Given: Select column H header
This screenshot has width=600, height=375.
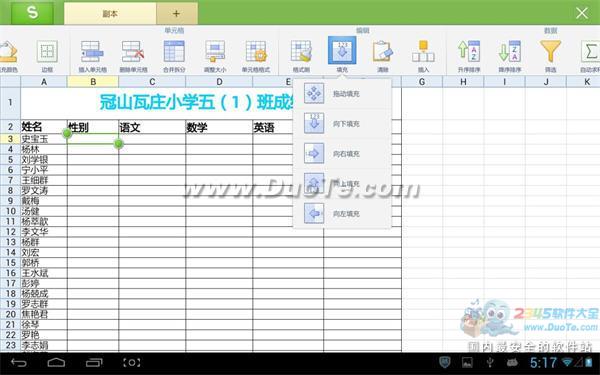Looking at the screenshot, I should pos(463,82).
